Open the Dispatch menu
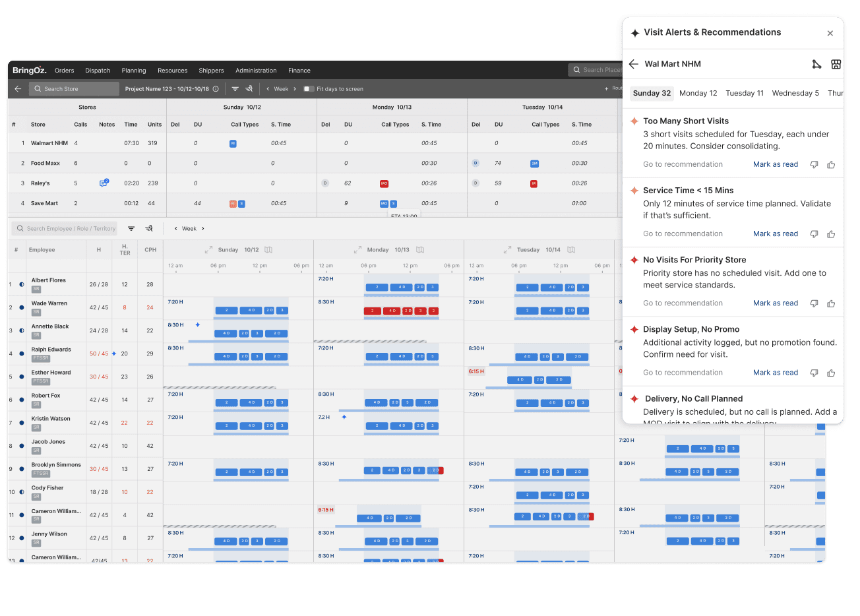Viewport: 860px width, 616px height. (98, 71)
